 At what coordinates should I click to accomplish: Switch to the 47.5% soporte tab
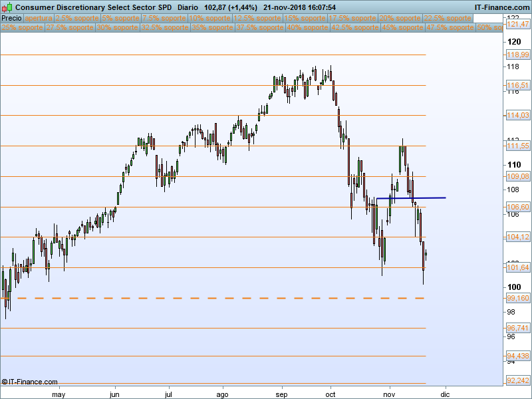point(450,27)
